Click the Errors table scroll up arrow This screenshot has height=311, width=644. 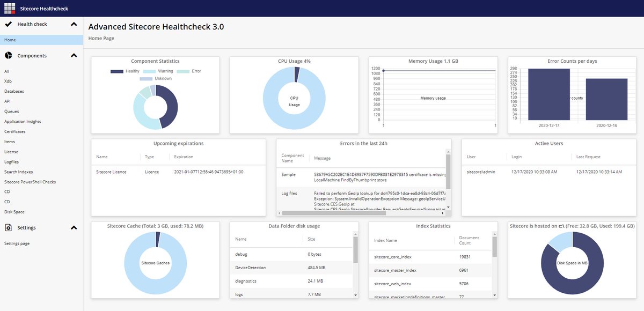pos(448,152)
